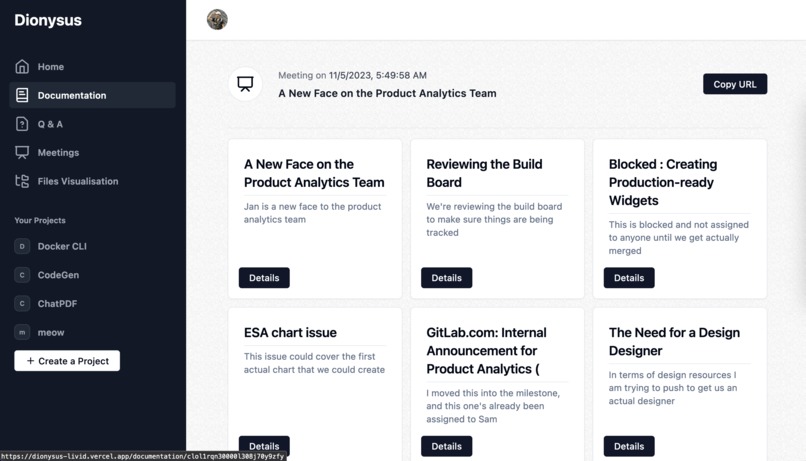The height and width of the screenshot is (461, 806).
Task: Click the ChatPDF 'C' badge
Action: [x=22, y=304]
